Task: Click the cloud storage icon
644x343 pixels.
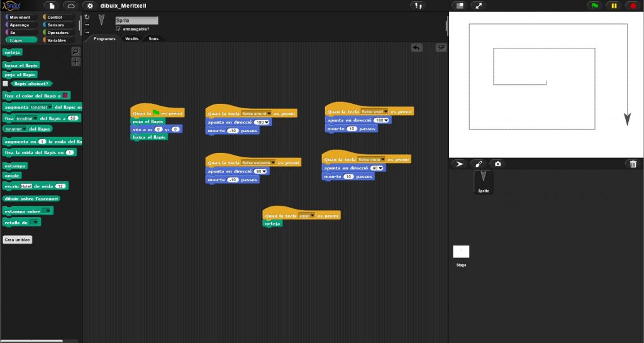Action: 71,6
